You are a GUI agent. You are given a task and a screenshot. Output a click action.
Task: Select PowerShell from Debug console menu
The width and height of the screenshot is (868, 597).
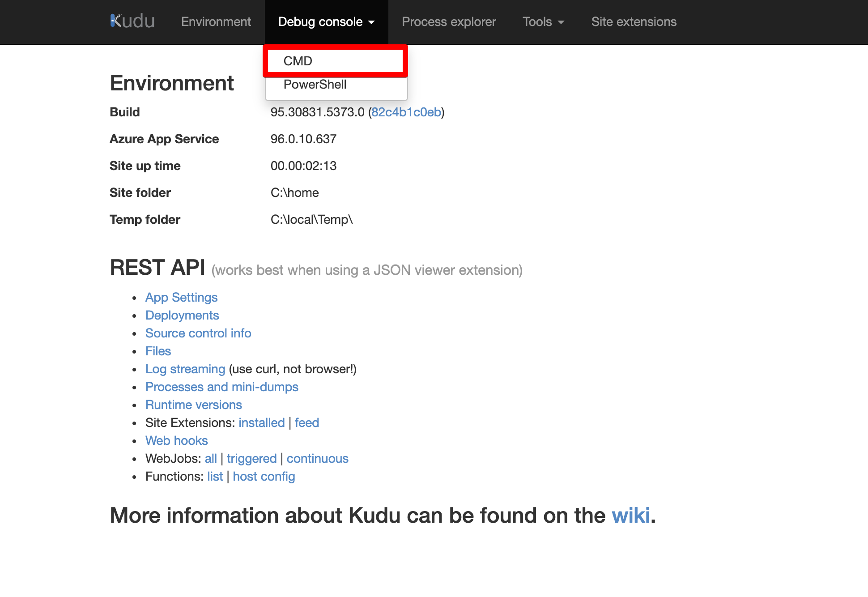(336, 85)
